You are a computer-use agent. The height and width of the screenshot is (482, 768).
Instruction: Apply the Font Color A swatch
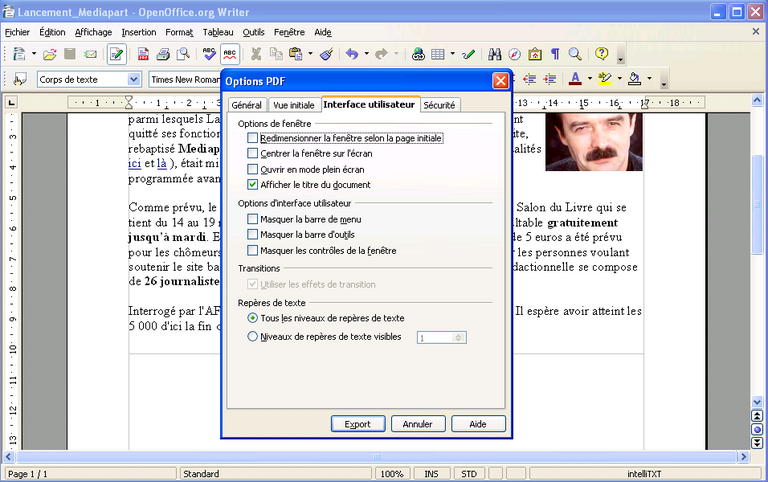click(576, 79)
